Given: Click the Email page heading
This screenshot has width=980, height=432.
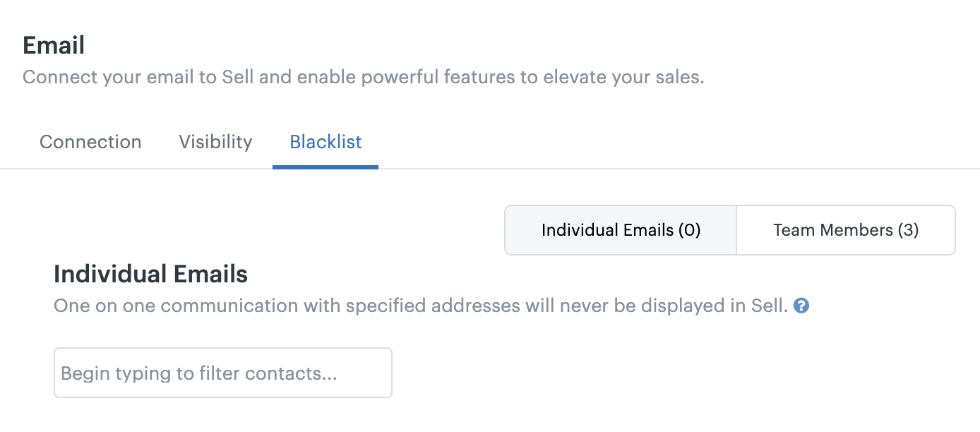Looking at the screenshot, I should [54, 45].
